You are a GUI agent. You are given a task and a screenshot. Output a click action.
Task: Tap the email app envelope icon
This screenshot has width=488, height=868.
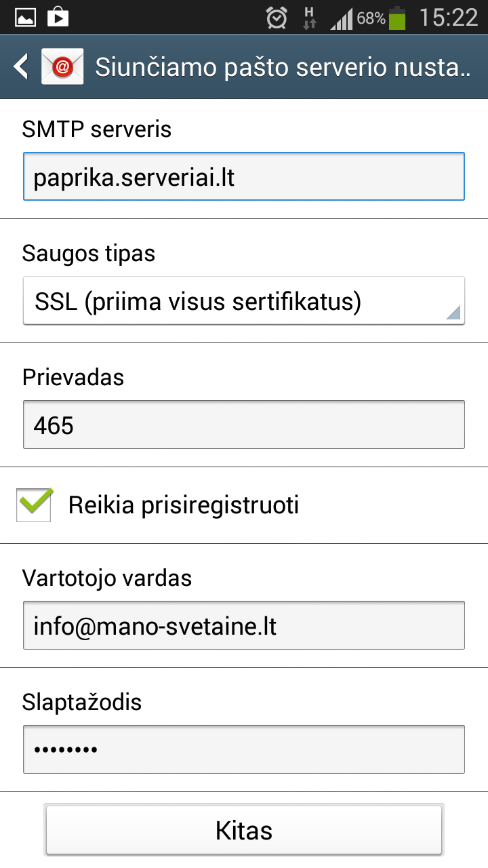pos(62,66)
